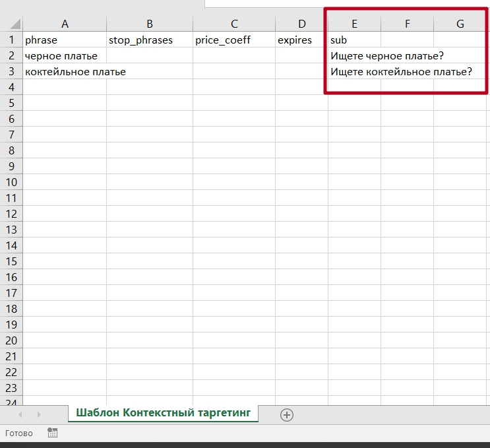Screen dimensions: 490x448
Task: Click the phrase cell in A1
Action: pos(65,40)
